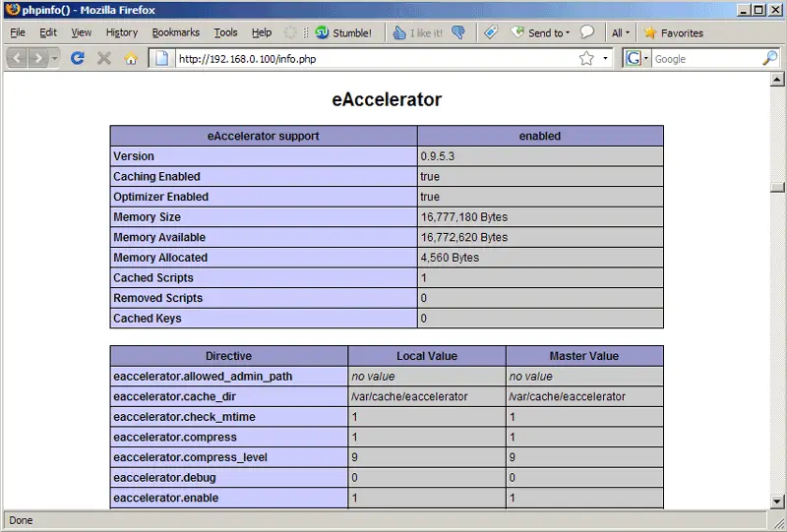Click the Cached Keys label
This screenshot has width=787, height=532.
pyautogui.click(x=147, y=319)
